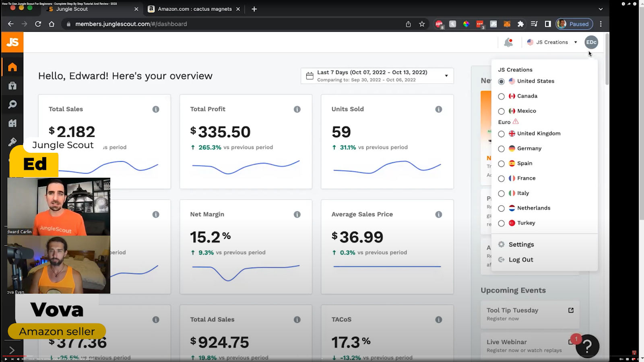Click the EDc user avatar icon

(591, 42)
